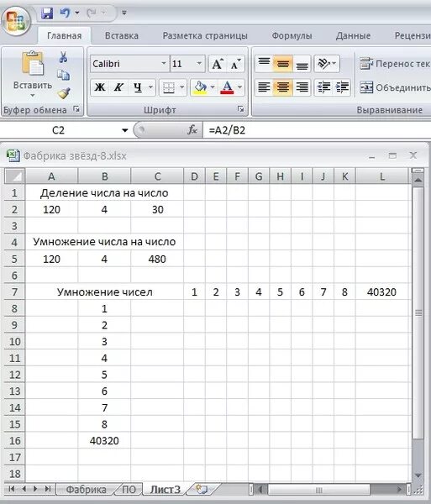Switch to the Фабрика sheet tab
The width and height of the screenshot is (431, 504).
pyautogui.click(x=87, y=489)
